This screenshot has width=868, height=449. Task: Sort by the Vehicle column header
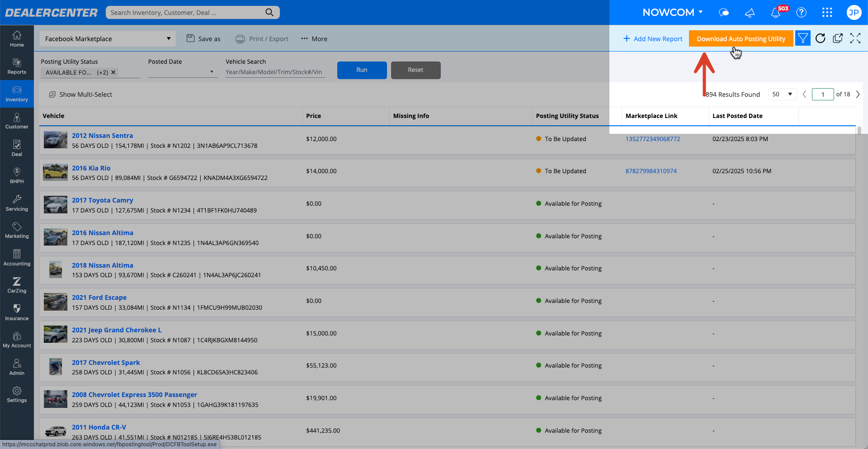point(53,116)
